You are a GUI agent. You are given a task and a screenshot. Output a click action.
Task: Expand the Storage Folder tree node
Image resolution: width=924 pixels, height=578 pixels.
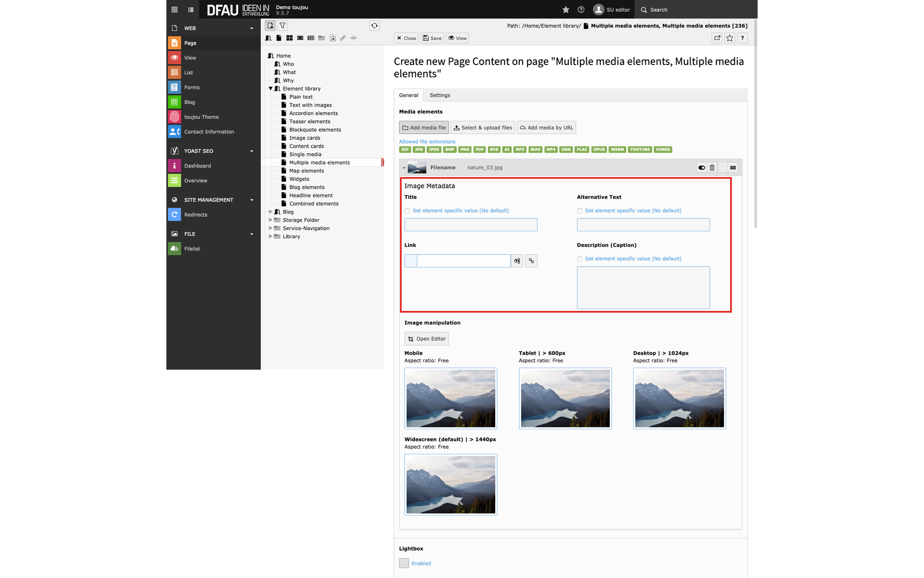pyautogui.click(x=270, y=220)
